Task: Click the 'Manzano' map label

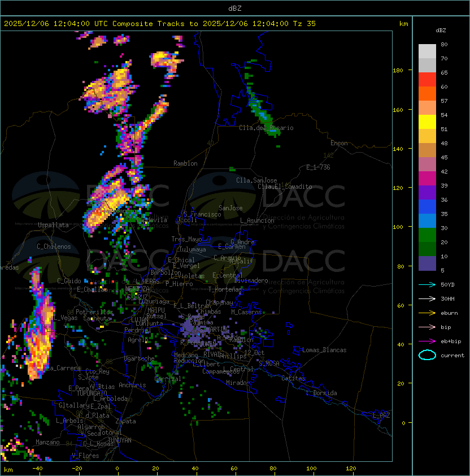Action: pyautogui.click(x=47, y=442)
